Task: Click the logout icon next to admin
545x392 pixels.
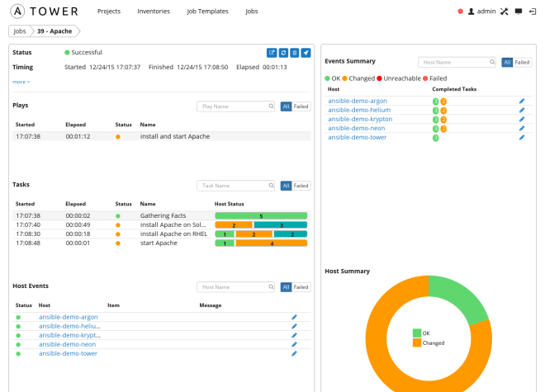Action: (x=533, y=12)
